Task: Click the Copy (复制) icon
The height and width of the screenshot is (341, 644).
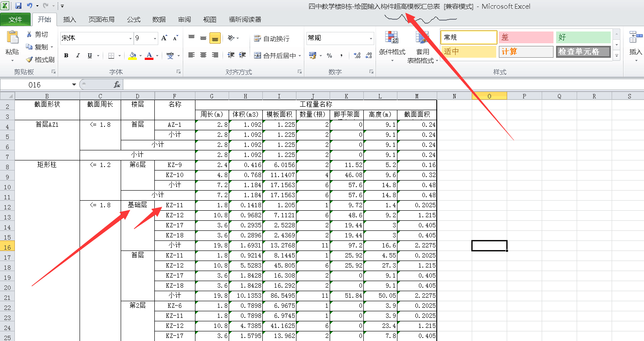Action: [x=29, y=47]
